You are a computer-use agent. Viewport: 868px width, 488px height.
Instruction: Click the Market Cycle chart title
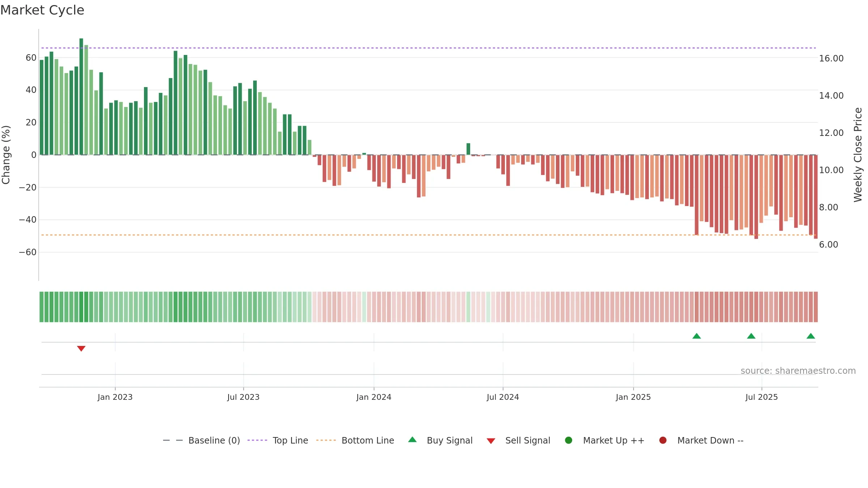42,10
